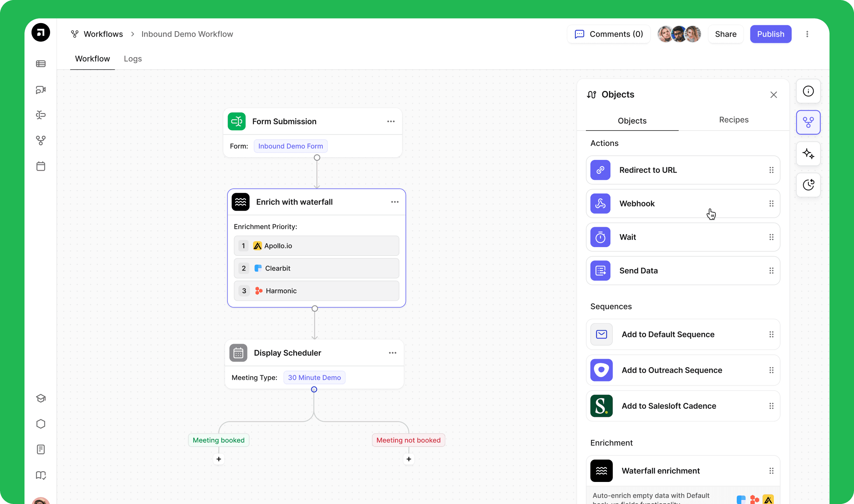Screen dimensions: 854x504
Task: Select the Inbound Demo Form chip
Action: click(290, 146)
